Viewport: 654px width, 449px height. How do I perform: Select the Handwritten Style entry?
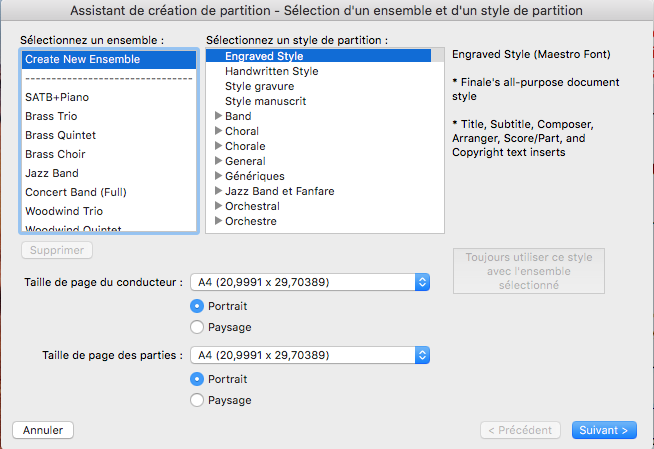point(271,71)
